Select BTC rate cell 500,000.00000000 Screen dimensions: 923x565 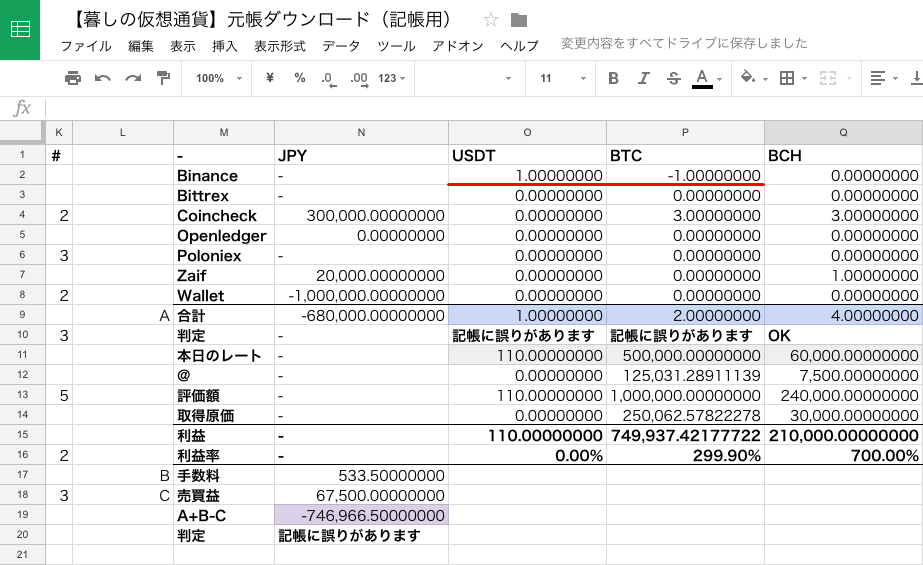685,355
